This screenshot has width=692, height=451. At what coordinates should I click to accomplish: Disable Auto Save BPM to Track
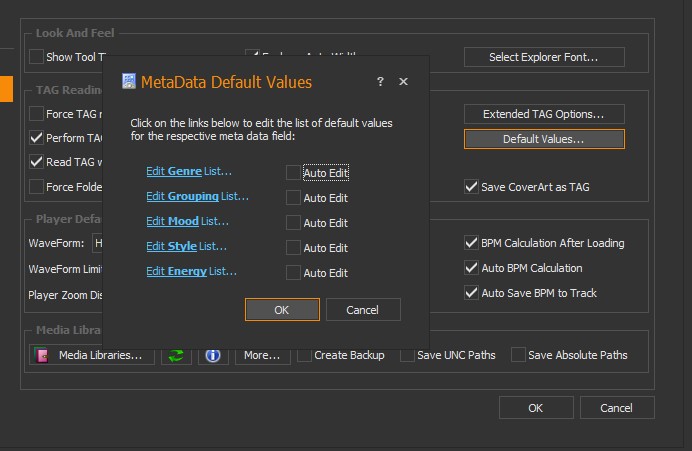(x=472, y=293)
